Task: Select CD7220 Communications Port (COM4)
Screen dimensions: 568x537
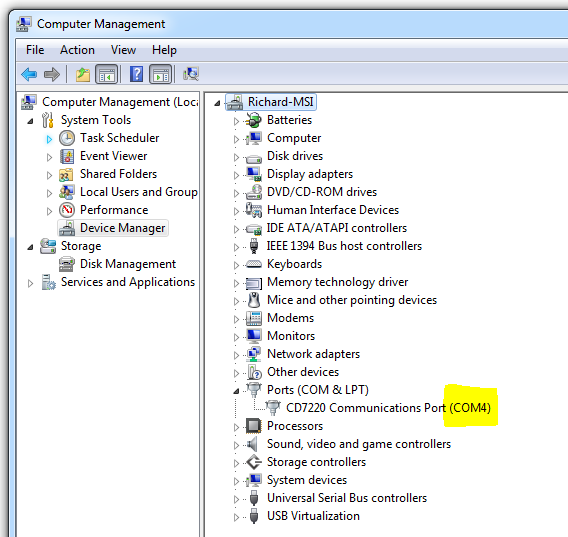Action: 388,408
